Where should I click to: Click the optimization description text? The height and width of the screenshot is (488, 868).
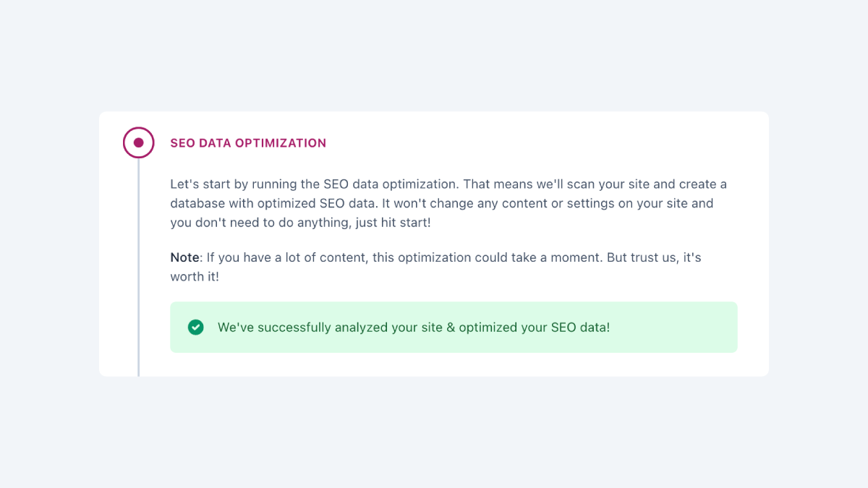(447, 203)
